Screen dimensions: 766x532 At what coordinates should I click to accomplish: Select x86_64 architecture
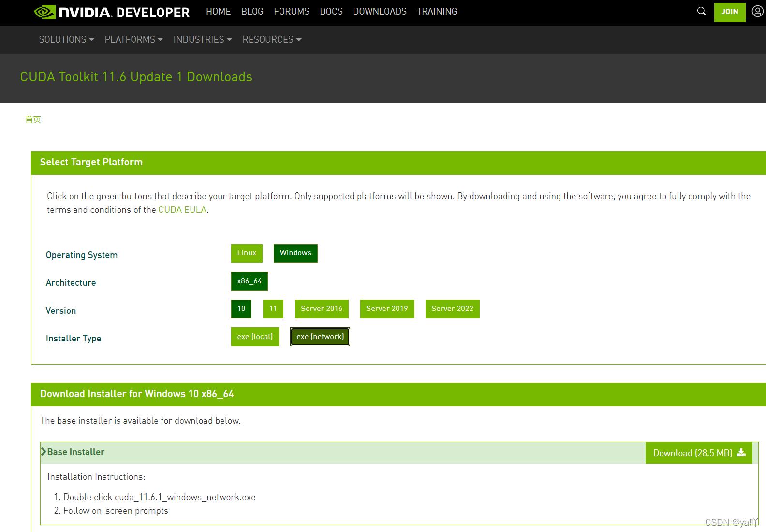point(250,281)
